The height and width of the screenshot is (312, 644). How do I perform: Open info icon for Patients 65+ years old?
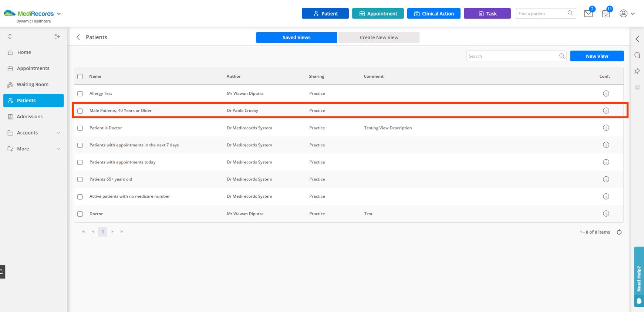point(606,179)
